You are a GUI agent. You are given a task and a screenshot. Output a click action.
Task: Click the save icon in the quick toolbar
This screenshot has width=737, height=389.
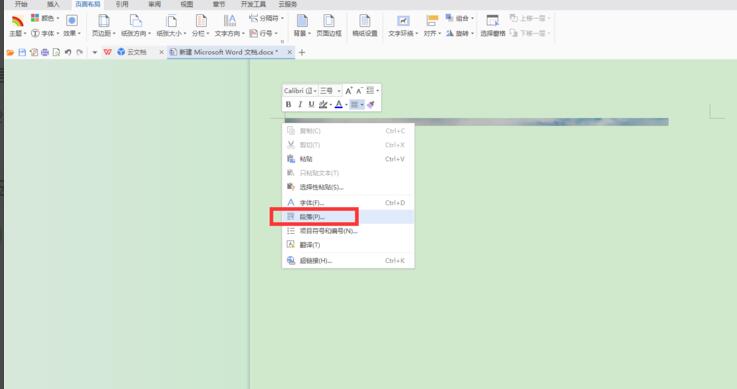[22, 52]
